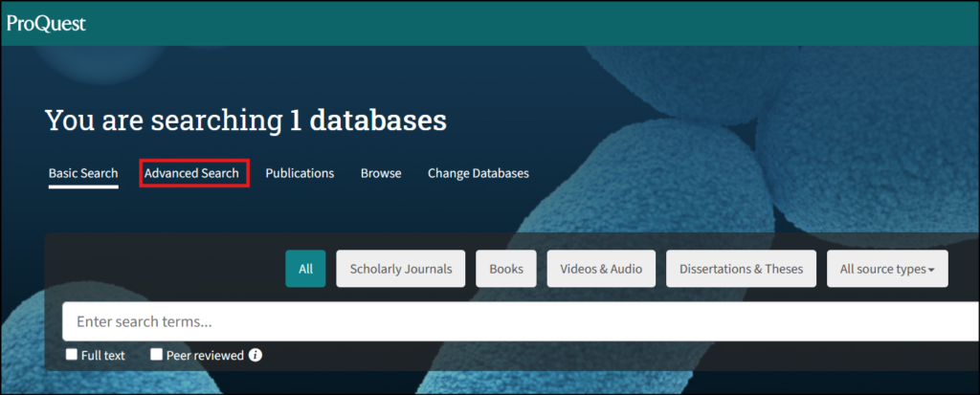Click the caret arrow beside All source types

(x=931, y=270)
